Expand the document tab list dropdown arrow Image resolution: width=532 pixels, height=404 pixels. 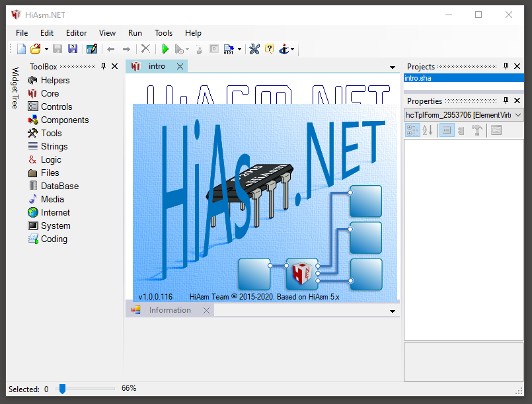393,67
